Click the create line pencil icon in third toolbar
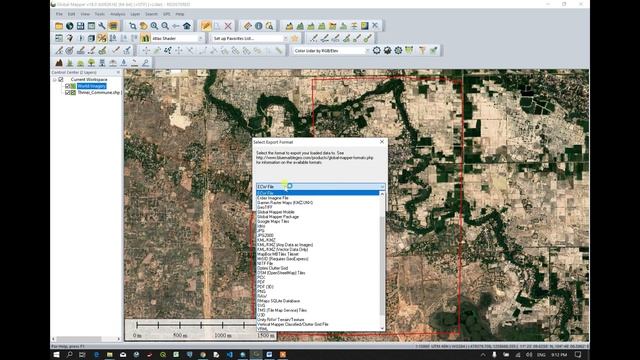The width and height of the screenshot is (640, 360). tap(59, 51)
